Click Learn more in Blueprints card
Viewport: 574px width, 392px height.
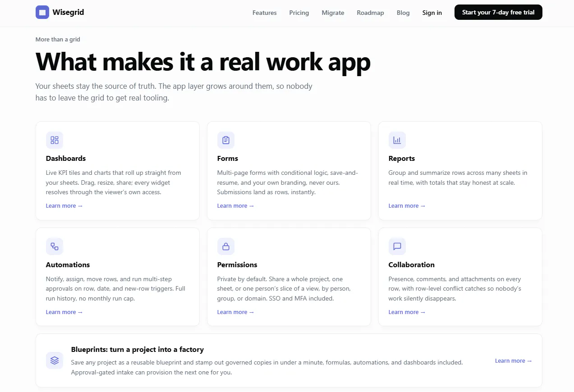(x=514, y=361)
